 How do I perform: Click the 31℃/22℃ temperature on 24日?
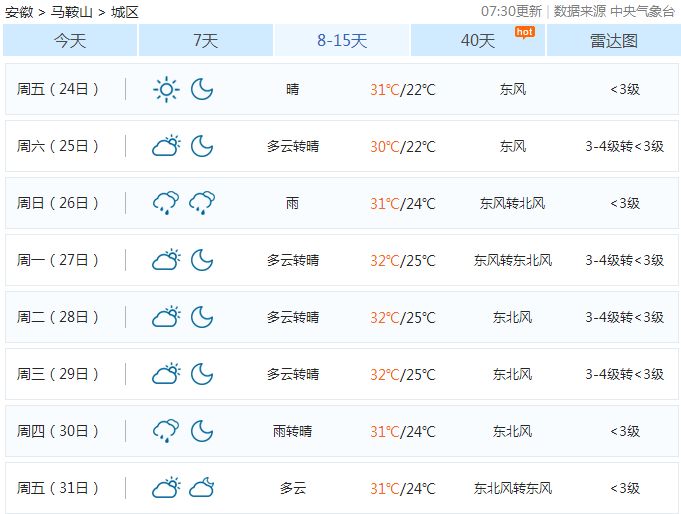point(403,90)
